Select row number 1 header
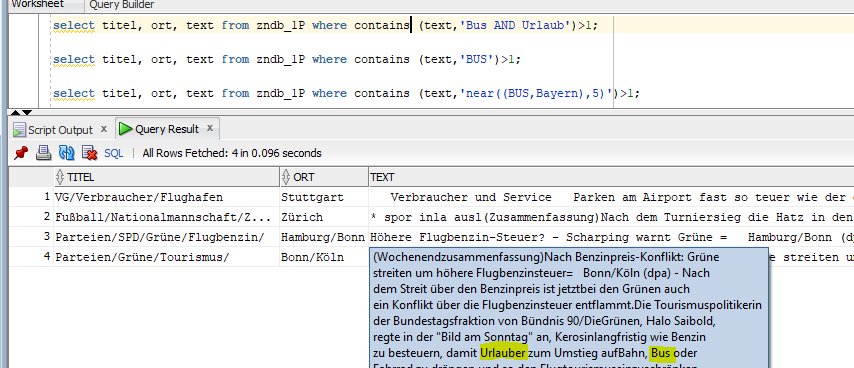Viewport: 854px width, 368px height. pyautogui.click(x=32, y=197)
